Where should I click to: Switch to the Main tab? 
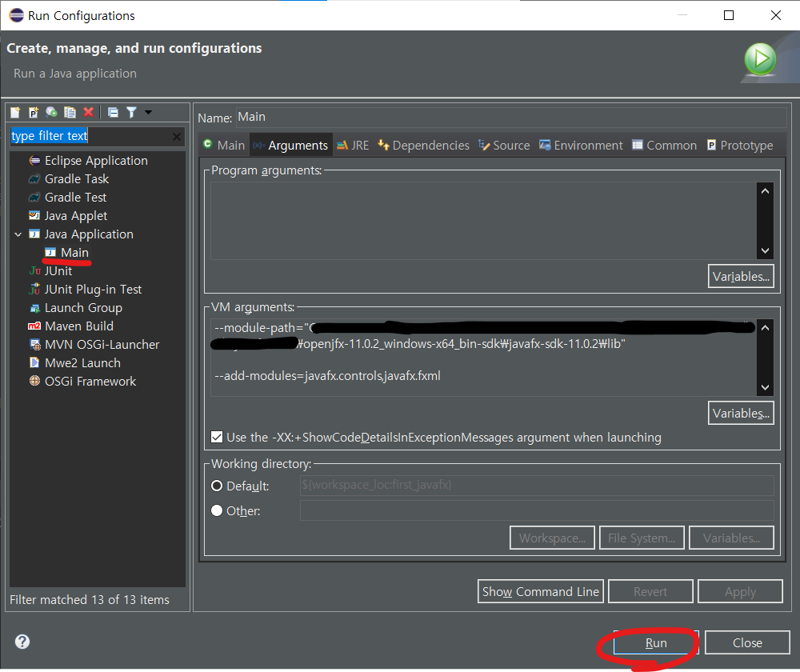pyautogui.click(x=225, y=146)
